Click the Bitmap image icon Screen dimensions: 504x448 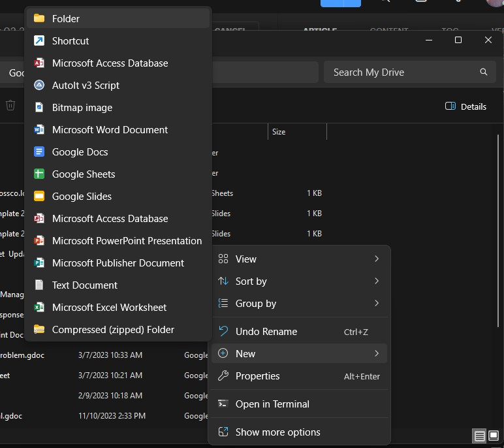[x=39, y=107]
